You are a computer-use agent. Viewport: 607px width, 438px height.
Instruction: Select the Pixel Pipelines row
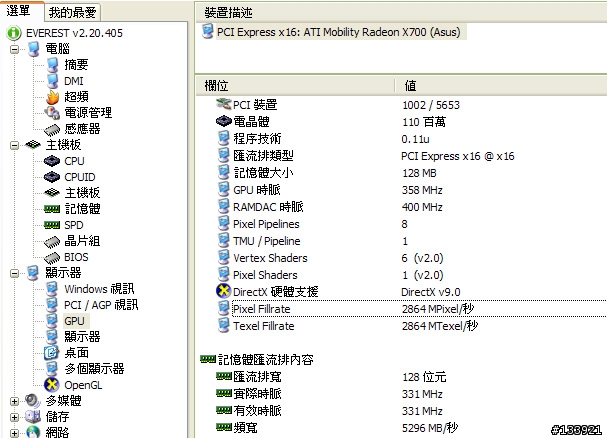pyautogui.click(x=411, y=224)
